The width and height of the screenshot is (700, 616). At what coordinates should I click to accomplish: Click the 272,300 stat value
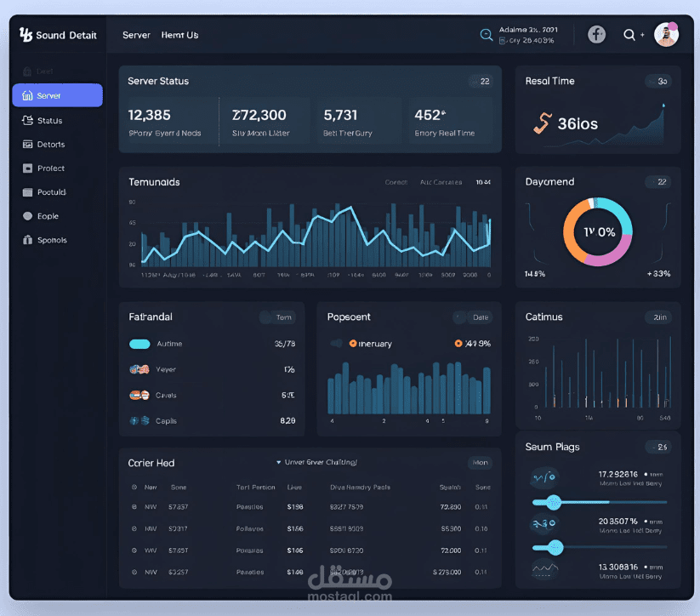tap(259, 115)
